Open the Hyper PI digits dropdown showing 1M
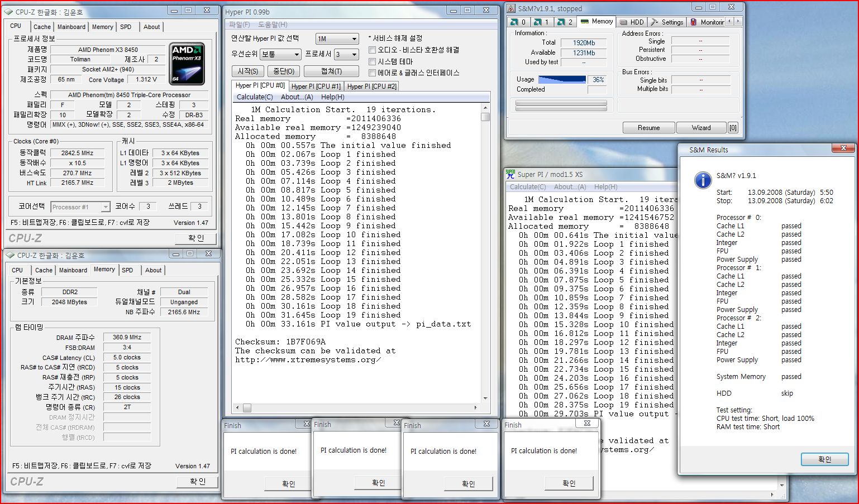859x504 pixels. 337,39
